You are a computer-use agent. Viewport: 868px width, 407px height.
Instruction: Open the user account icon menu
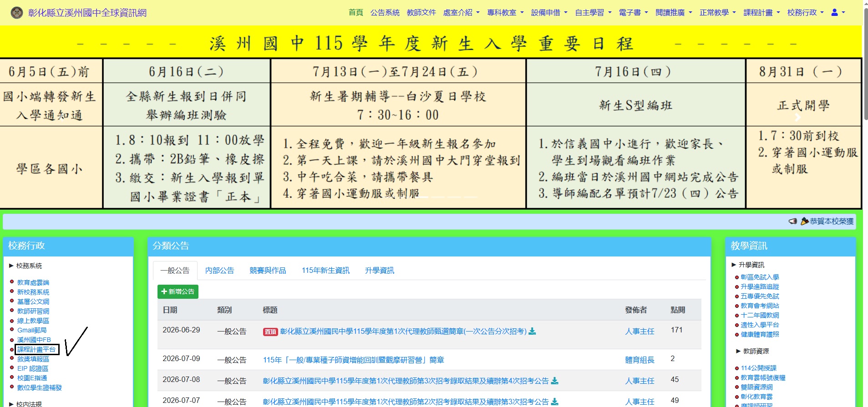[838, 13]
